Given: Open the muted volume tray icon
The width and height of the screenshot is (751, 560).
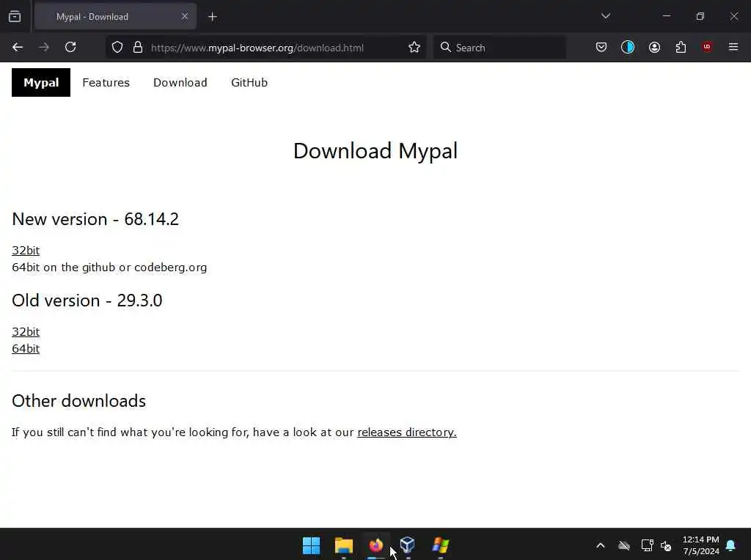Looking at the screenshot, I should tap(666, 545).
